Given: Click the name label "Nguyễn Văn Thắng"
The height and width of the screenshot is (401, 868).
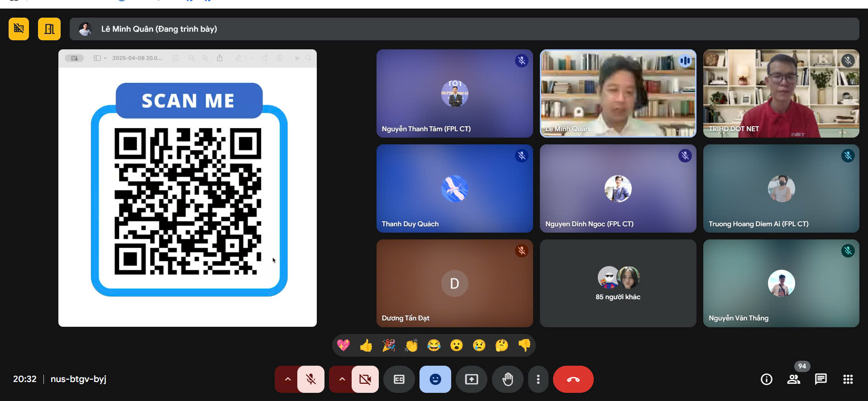Looking at the screenshot, I should click(739, 318).
